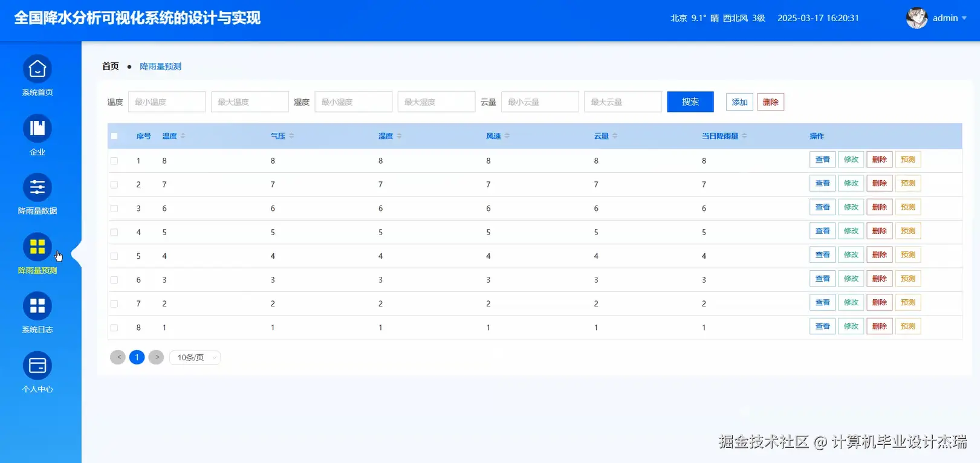Image resolution: width=980 pixels, height=463 pixels.
Task: Open 个人中心 sidebar icon
Action: [37, 365]
